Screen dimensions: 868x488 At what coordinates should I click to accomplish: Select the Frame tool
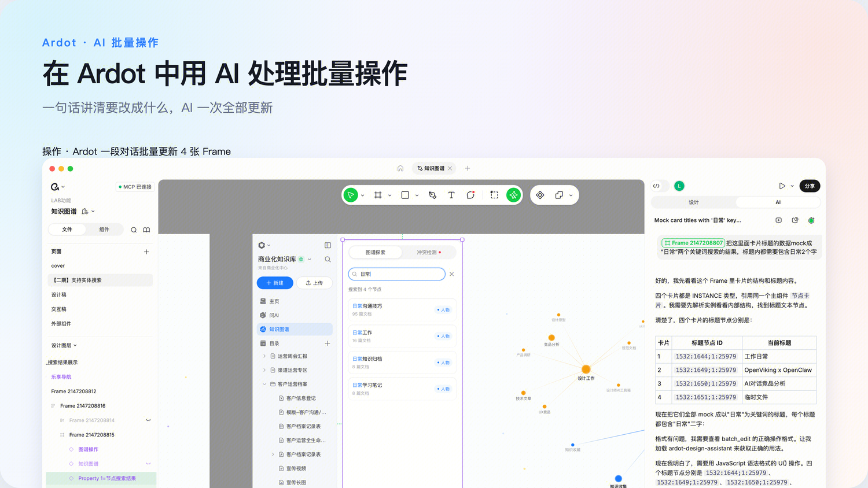point(378,195)
